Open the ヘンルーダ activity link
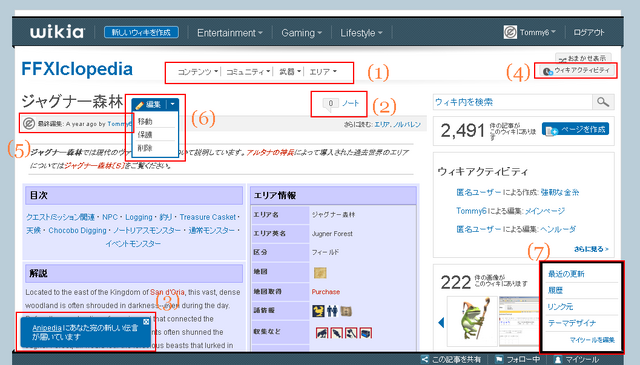 [558, 229]
